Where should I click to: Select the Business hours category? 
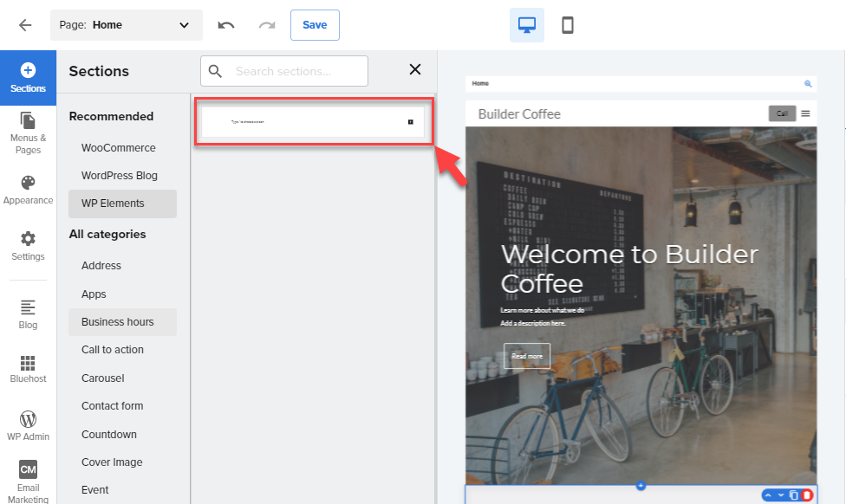122,322
